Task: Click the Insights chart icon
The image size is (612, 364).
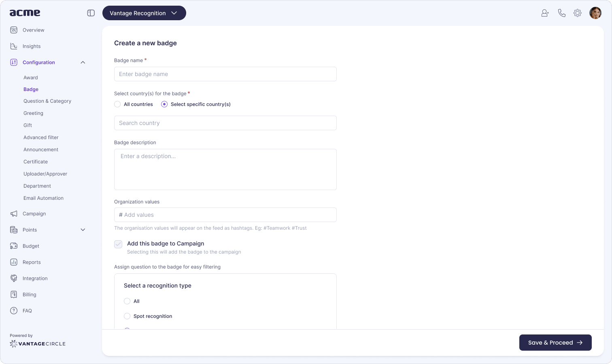Action: pos(14,46)
